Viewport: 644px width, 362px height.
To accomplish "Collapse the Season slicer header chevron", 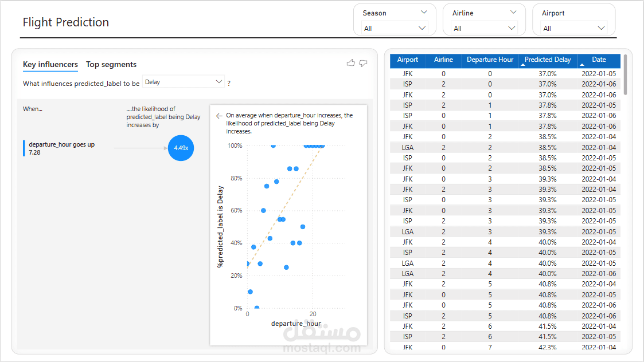I will pyautogui.click(x=424, y=12).
